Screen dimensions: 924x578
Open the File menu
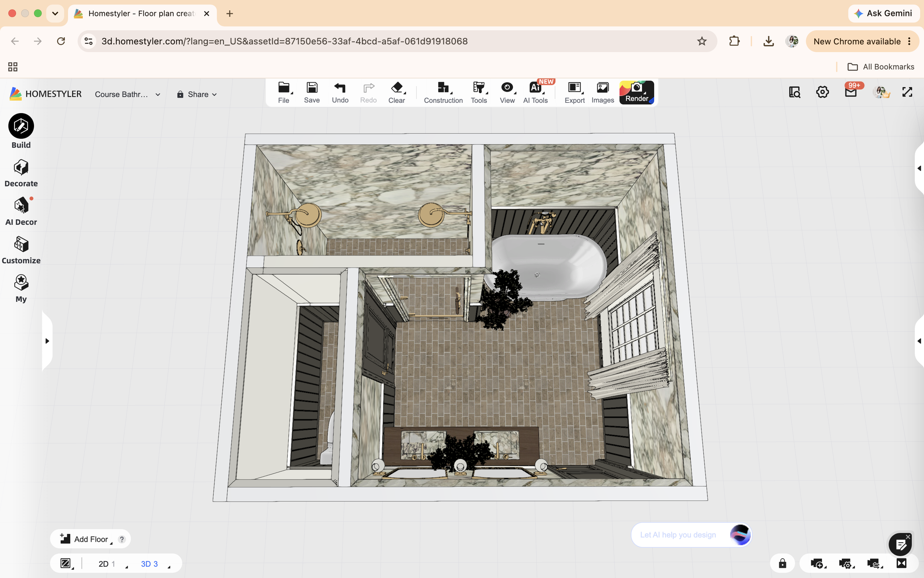pos(283,92)
